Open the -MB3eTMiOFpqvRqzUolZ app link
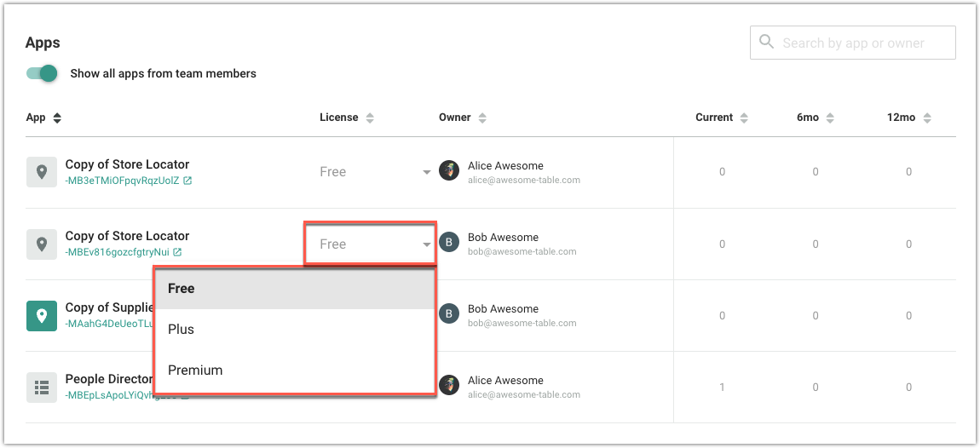The width and height of the screenshot is (980, 448). 122,181
